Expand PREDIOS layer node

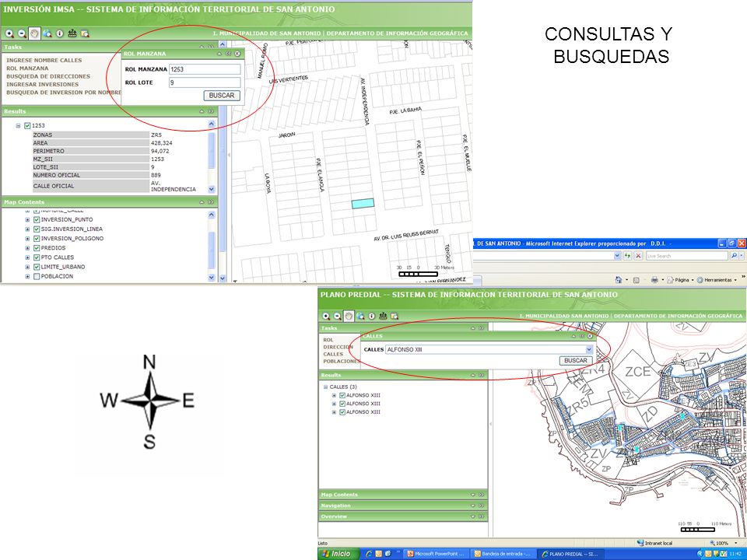[x=27, y=248]
